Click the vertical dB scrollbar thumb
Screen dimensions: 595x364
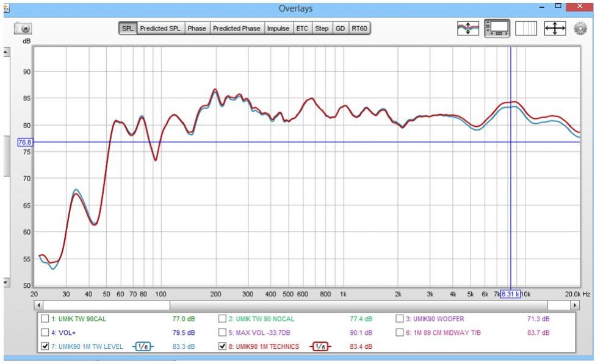(7, 156)
